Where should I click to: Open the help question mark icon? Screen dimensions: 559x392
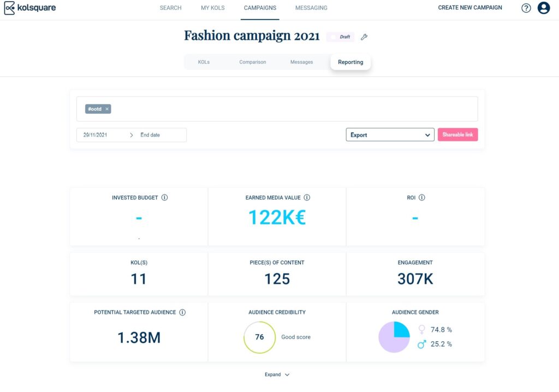click(526, 8)
